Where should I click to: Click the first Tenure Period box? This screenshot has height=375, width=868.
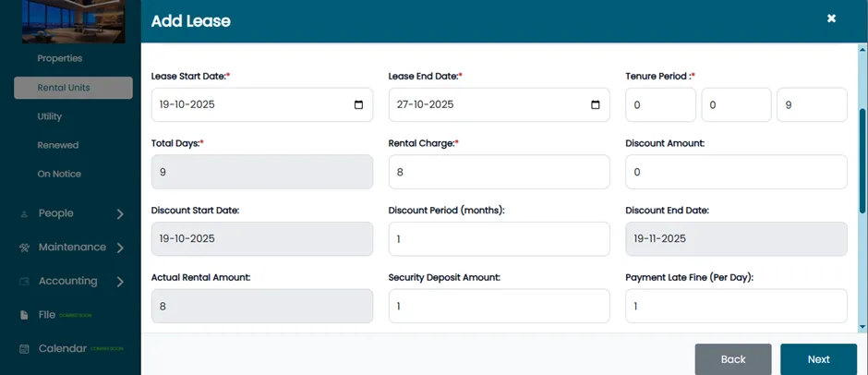[660, 104]
